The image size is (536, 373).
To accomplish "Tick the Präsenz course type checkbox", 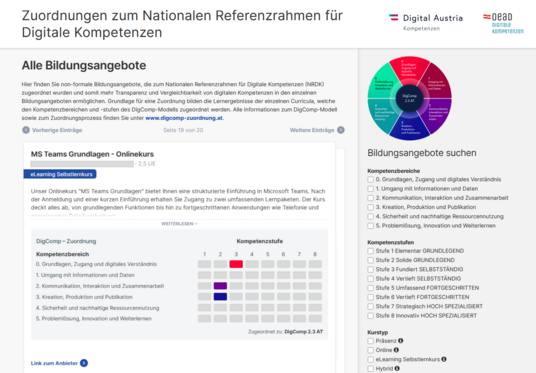I will 371,341.
